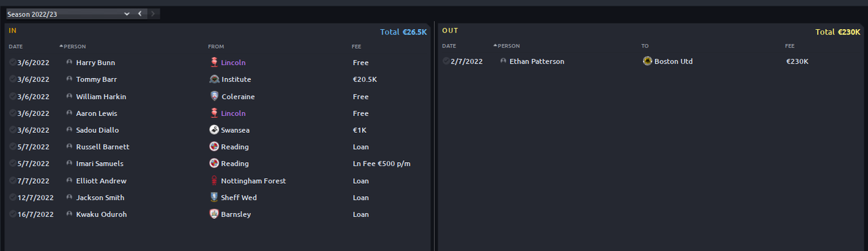Click person icon beside William Harkin

(x=69, y=96)
